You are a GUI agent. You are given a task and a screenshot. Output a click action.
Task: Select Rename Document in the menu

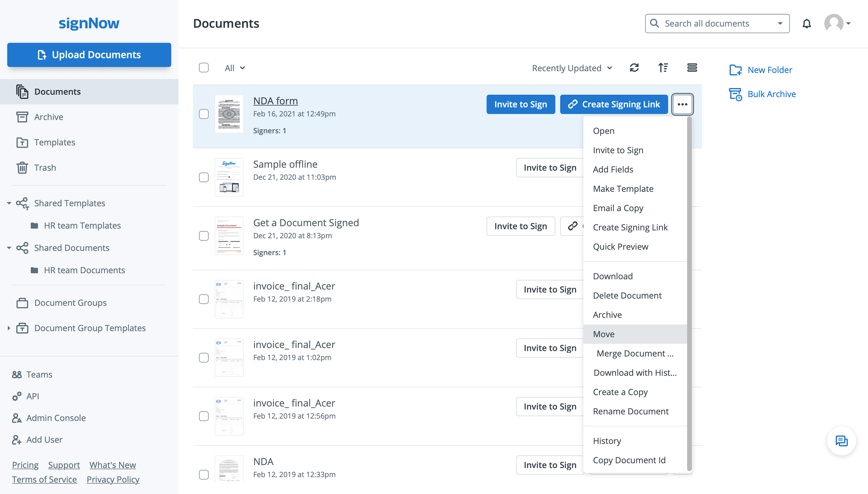(630, 411)
